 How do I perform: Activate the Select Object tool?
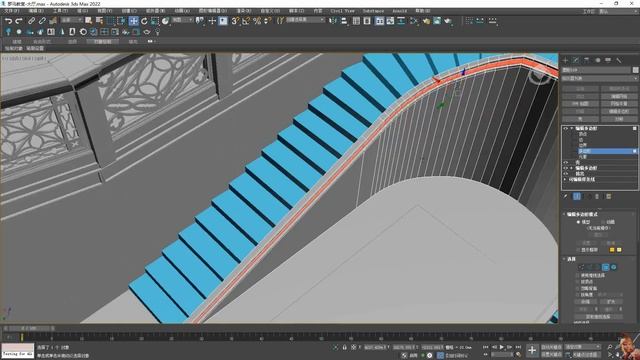[x=89, y=20]
